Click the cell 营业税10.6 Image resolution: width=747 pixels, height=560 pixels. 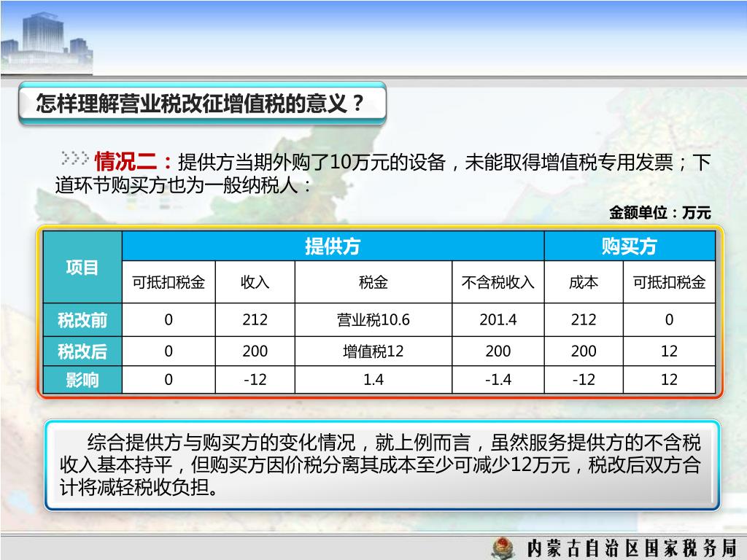[373, 320]
